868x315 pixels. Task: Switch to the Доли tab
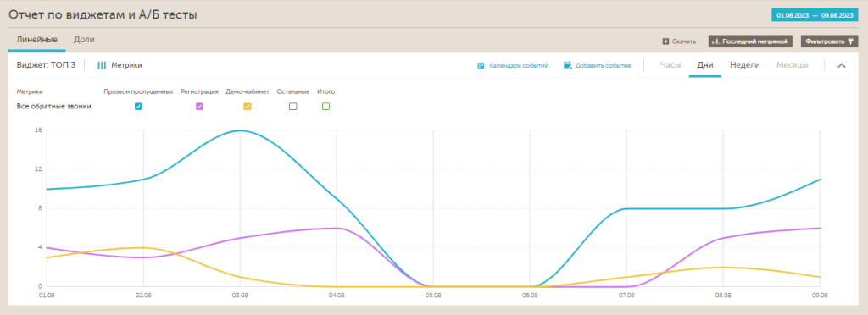coord(84,40)
